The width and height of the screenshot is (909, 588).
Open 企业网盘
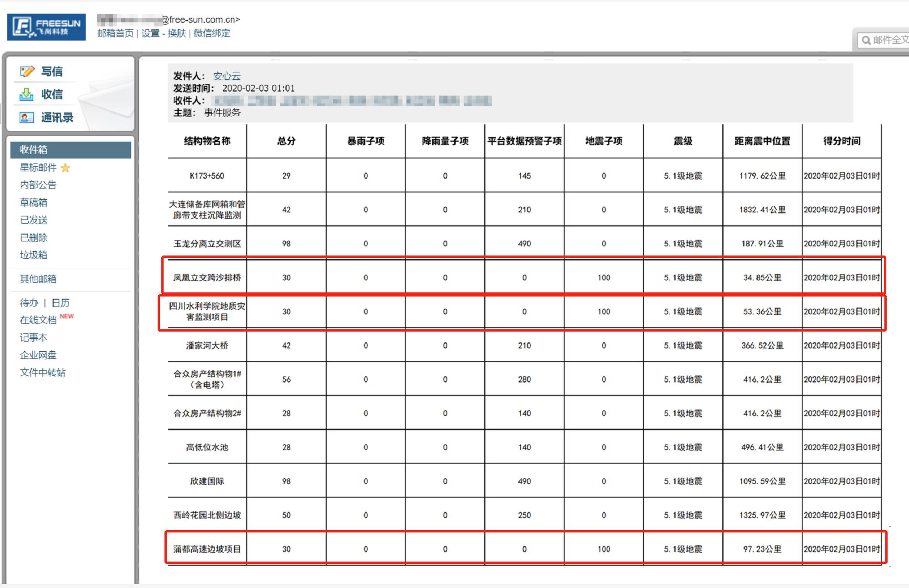38,355
